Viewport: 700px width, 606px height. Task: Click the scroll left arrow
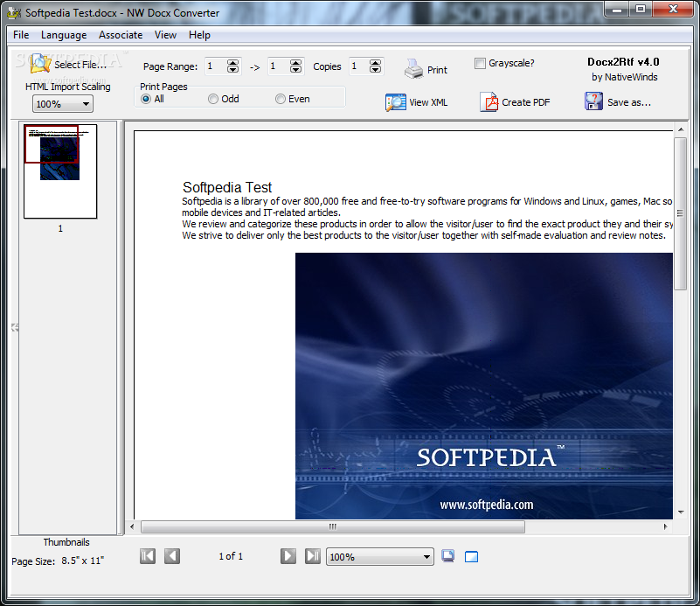(x=132, y=526)
